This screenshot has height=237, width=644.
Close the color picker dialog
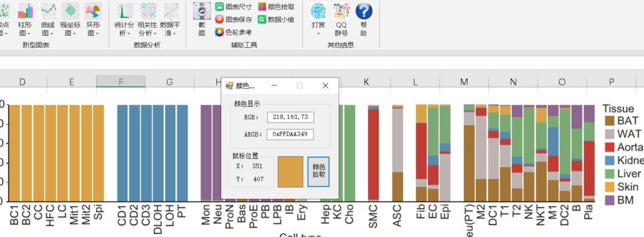pos(326,85)
